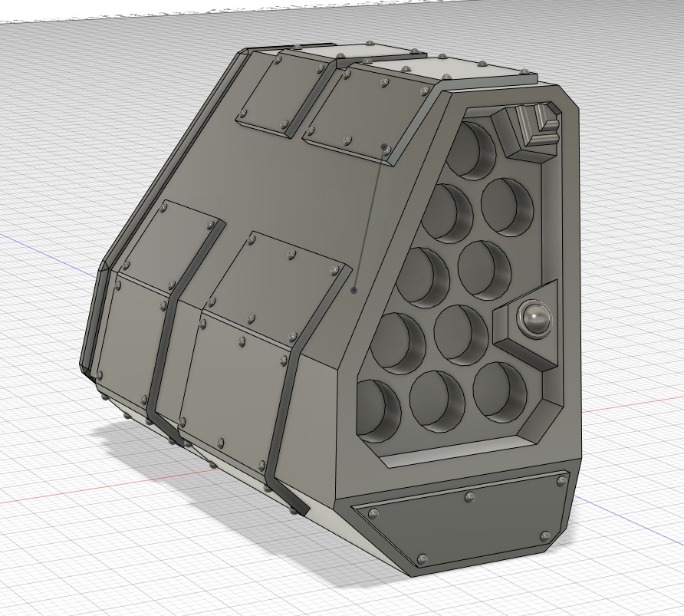Select the chrome dome sensor on front face
This screenshot has height=616, width=684.
tap(534, 318)
